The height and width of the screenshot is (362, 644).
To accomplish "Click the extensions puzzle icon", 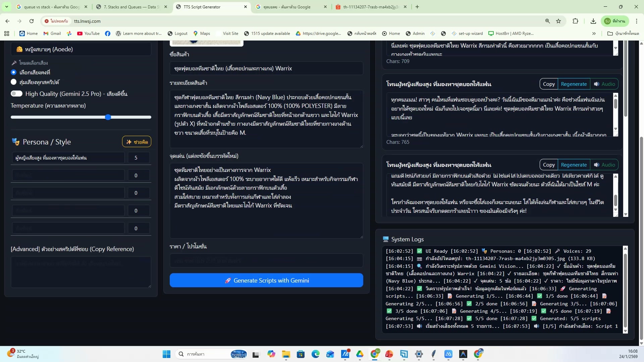I will (x=576, y=21).
